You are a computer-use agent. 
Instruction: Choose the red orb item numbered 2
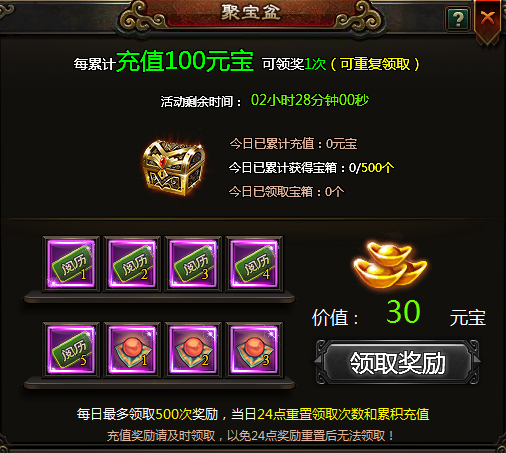(x=193, y=350)
